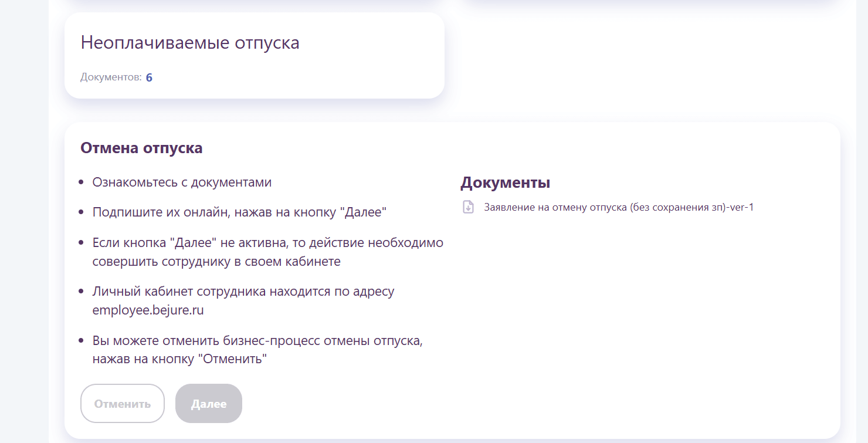Click the Документы section heading
This screenshot has width=868, height=443.
pyautogui.click(x=505, y=182)
